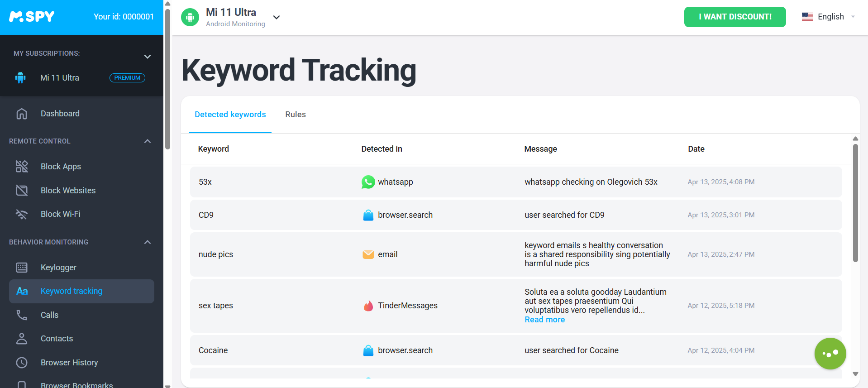Click the mSpy logo
Image resolution: width=868 pixels, height=388 pixels.
pos(32,17)
